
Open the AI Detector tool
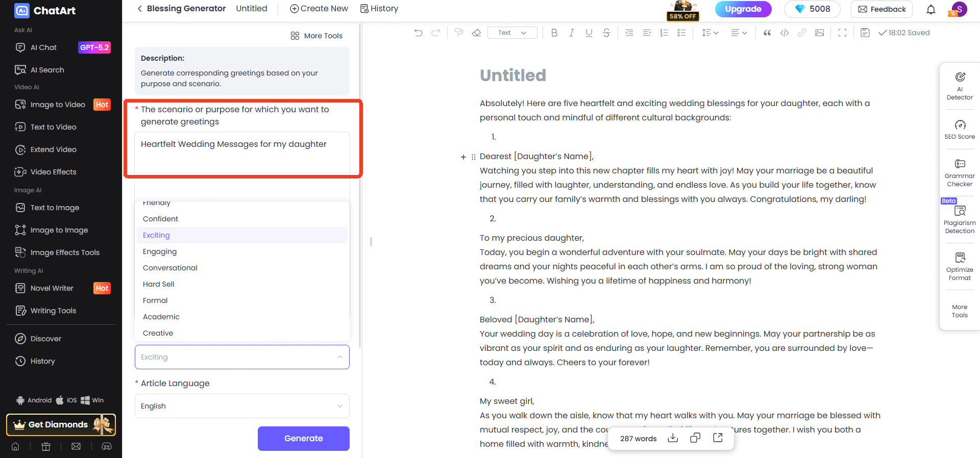click(x=960, y=86)
